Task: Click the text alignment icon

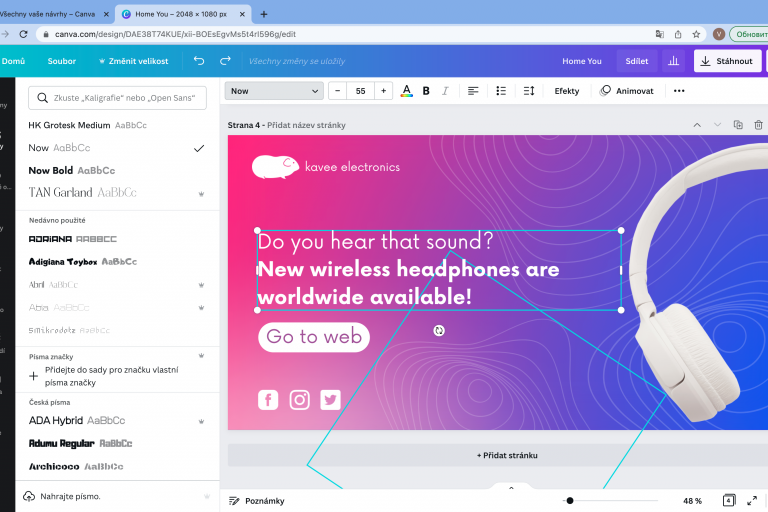Action: (473, 91)
